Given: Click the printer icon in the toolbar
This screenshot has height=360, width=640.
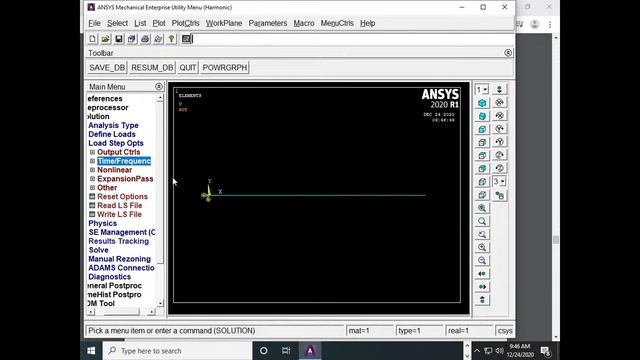Looking at the screenshot, I should pos(145,39).
